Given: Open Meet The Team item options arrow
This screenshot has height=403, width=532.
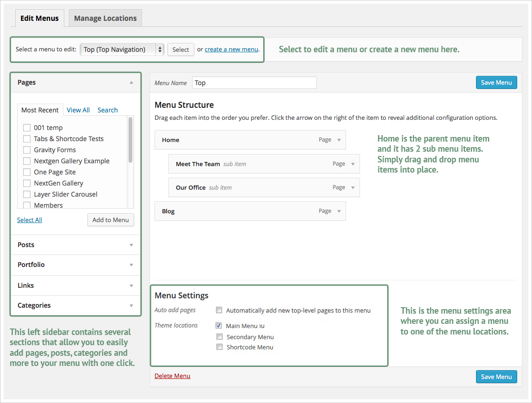Looking at the screenshot, I should click(x=353, y=164).
